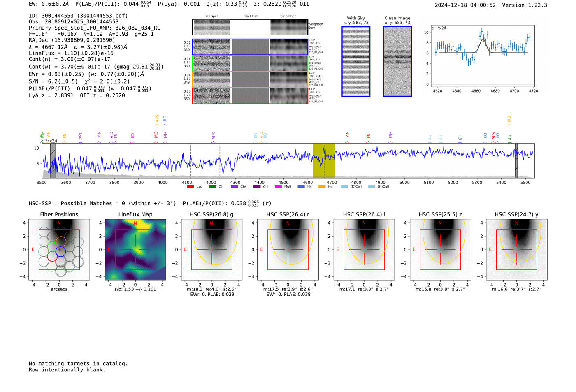Click the timestamp 2024-12-18 04:00:52
The width and height of the screenshot is (576, 392).
(465, 5)
